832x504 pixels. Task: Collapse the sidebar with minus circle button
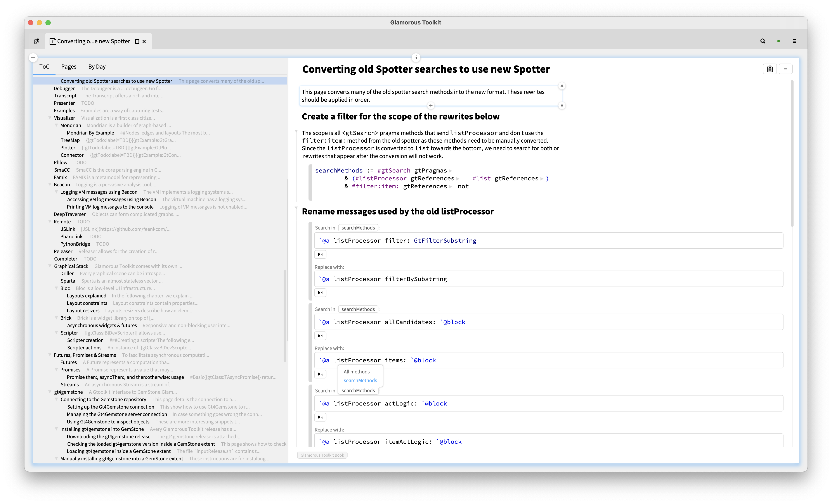(33, 57)
